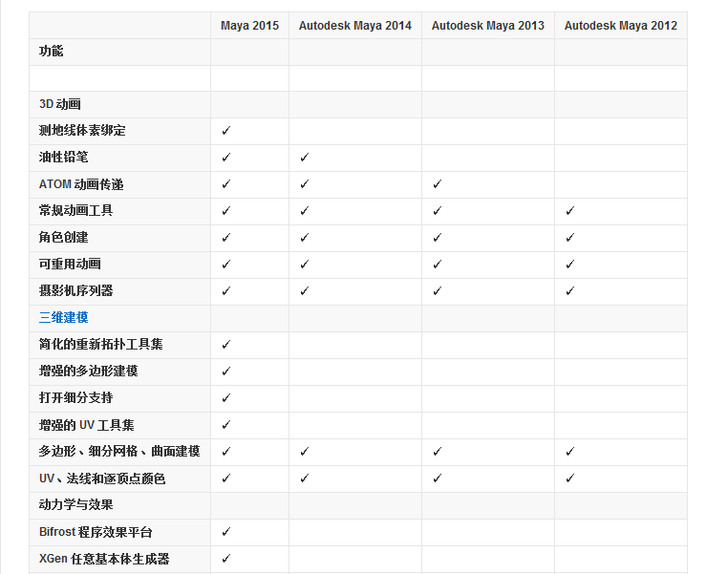Select the 简化的重新拓扑工具集 row label
The width and height of the screenshot is (728, 574).
100,345
